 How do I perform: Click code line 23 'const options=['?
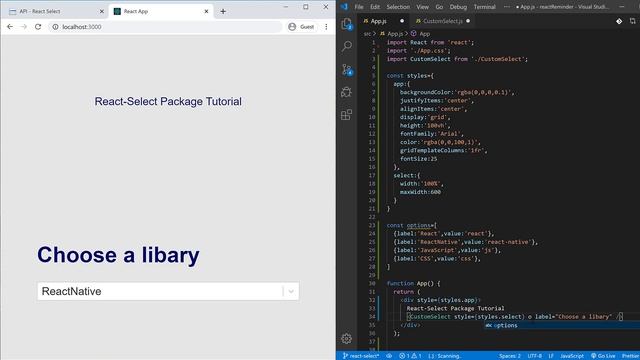point(411,225)
